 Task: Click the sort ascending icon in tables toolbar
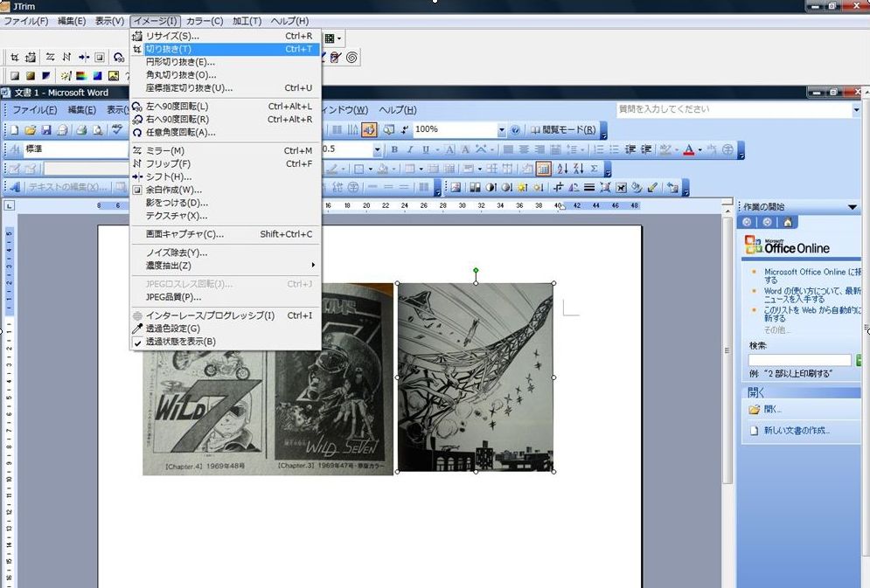(x=562, y=169)
